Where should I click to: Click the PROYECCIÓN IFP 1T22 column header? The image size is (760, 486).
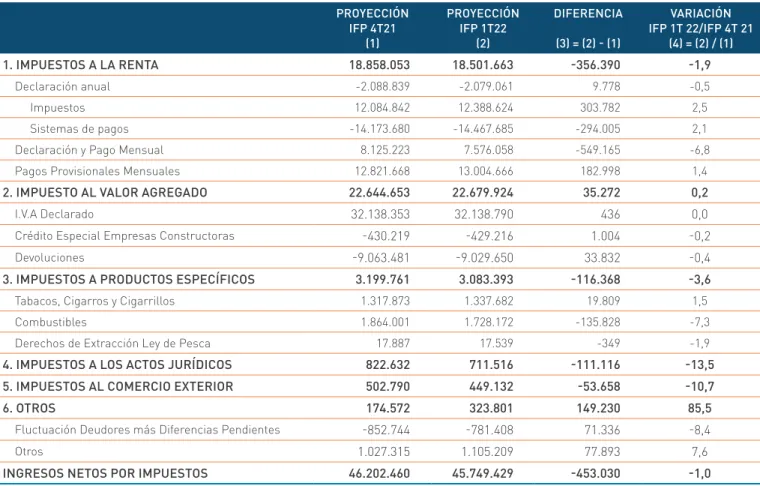(x=483, y=28)
